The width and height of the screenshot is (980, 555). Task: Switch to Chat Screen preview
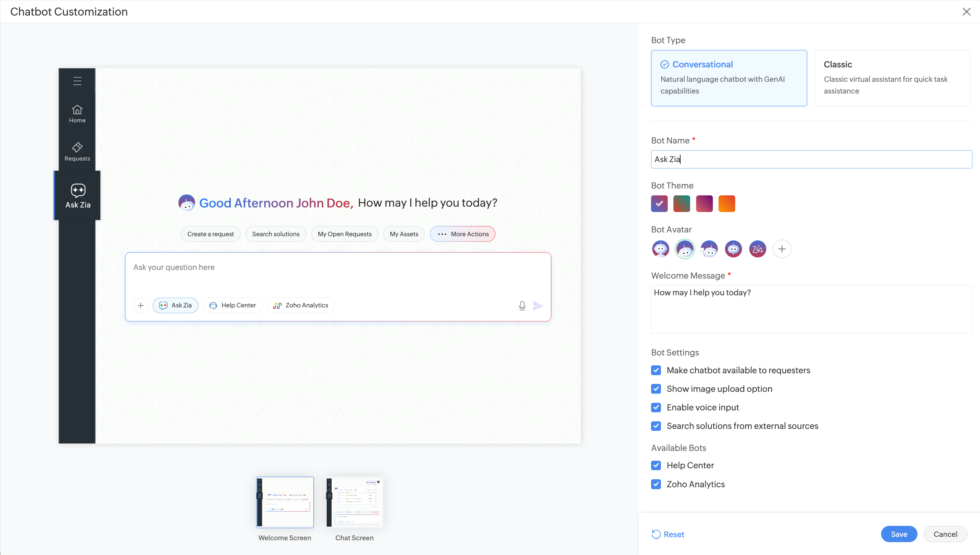[354, 502]
